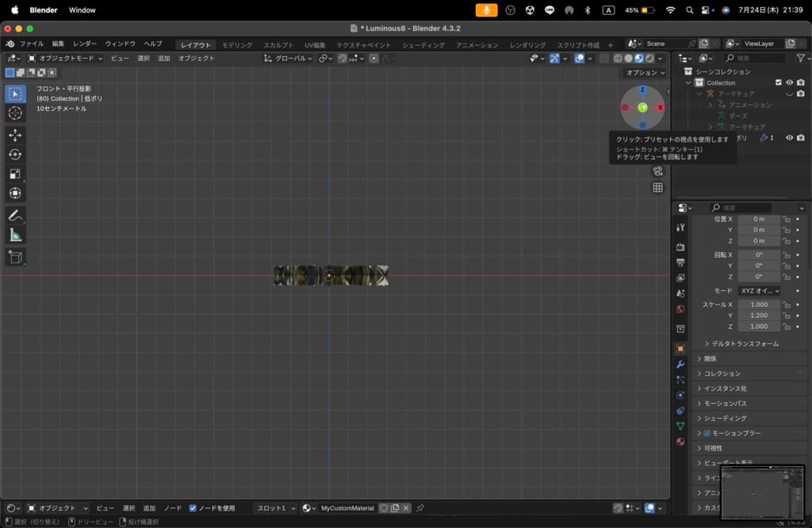Hide the Collection using its eye icon

tap(789, 82)
